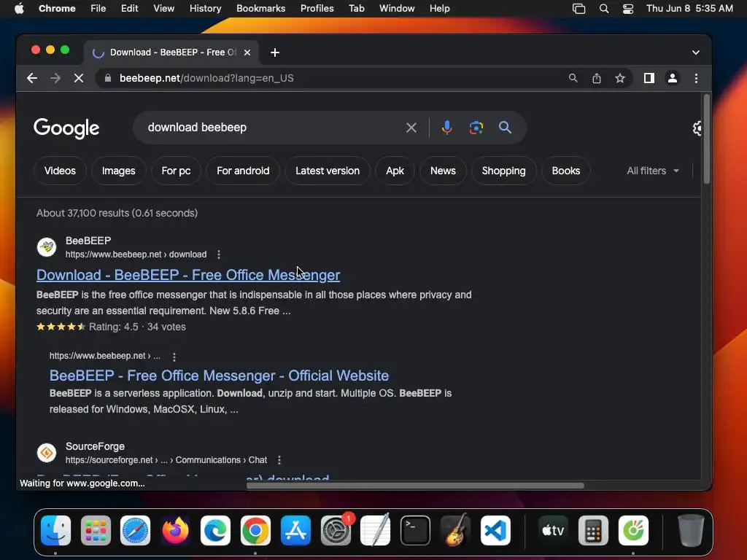Launch Safari from the Dock

click(135, 531)
